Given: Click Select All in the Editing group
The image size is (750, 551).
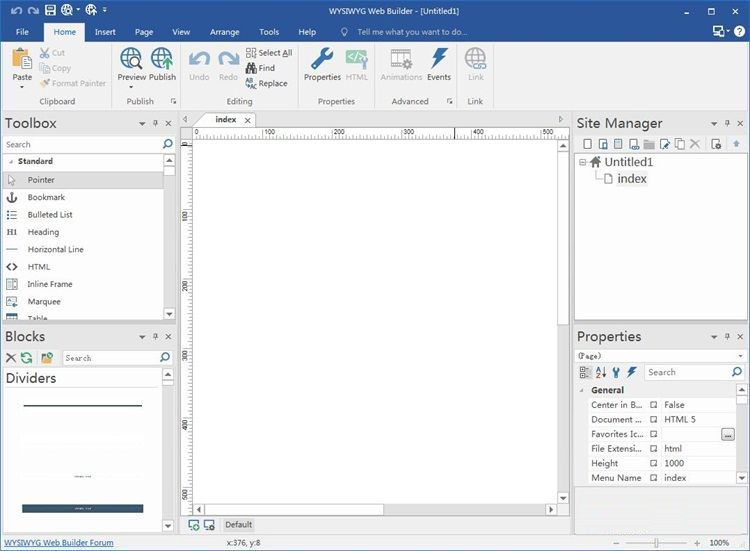Looking at the screenshot, I should click(269, 53).
